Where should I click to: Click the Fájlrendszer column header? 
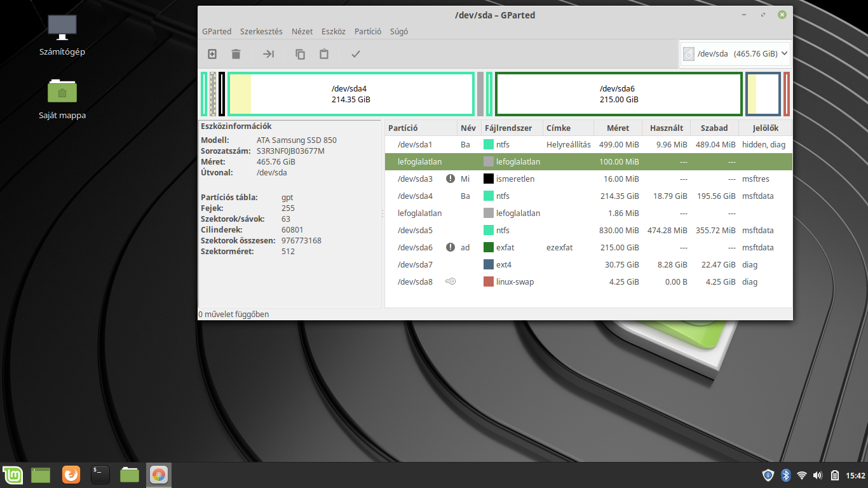(x=513, y=128)
